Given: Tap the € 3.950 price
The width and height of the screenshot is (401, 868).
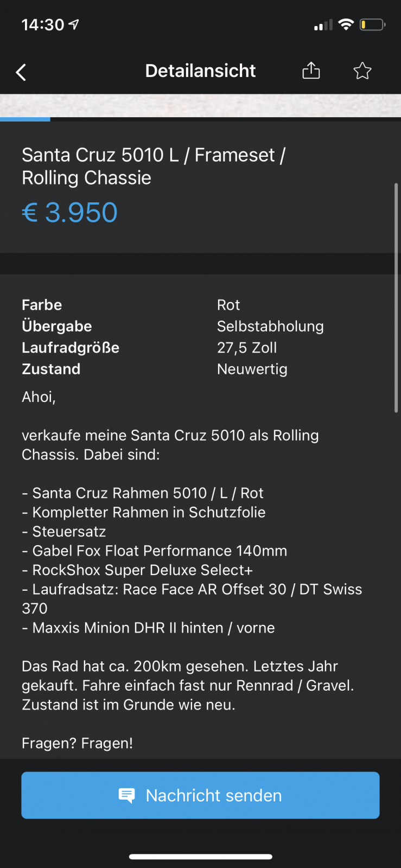Looking at the screenshot, I should 69,212.
